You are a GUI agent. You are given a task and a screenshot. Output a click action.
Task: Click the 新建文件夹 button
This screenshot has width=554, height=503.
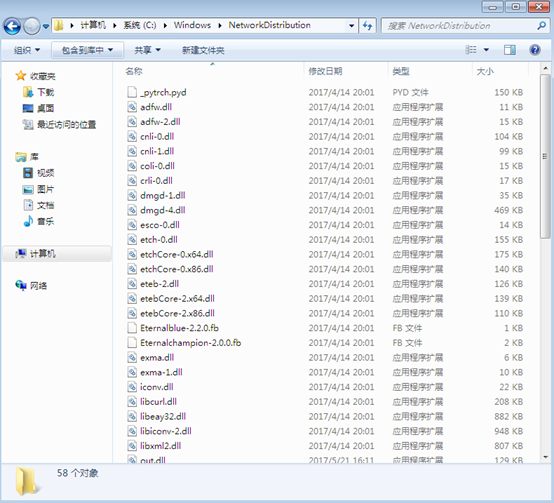pos(203,50)
